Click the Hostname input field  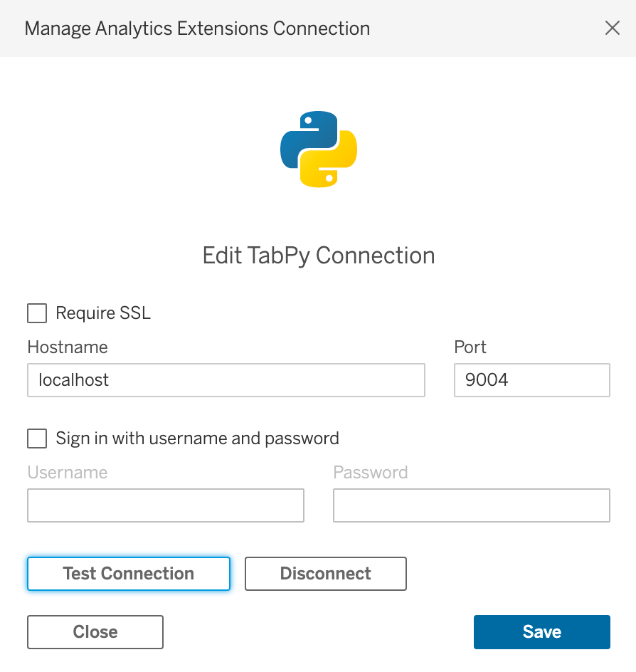click(x=226, y=380)
